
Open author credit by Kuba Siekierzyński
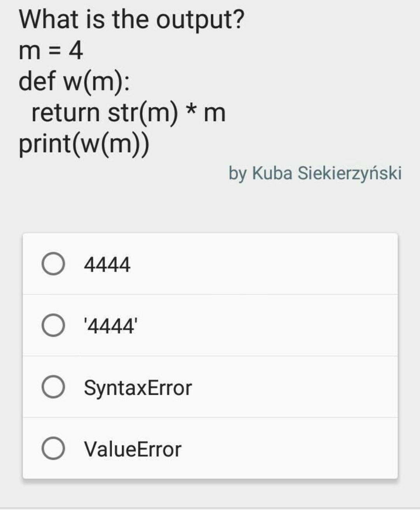[x=315, y=174]
